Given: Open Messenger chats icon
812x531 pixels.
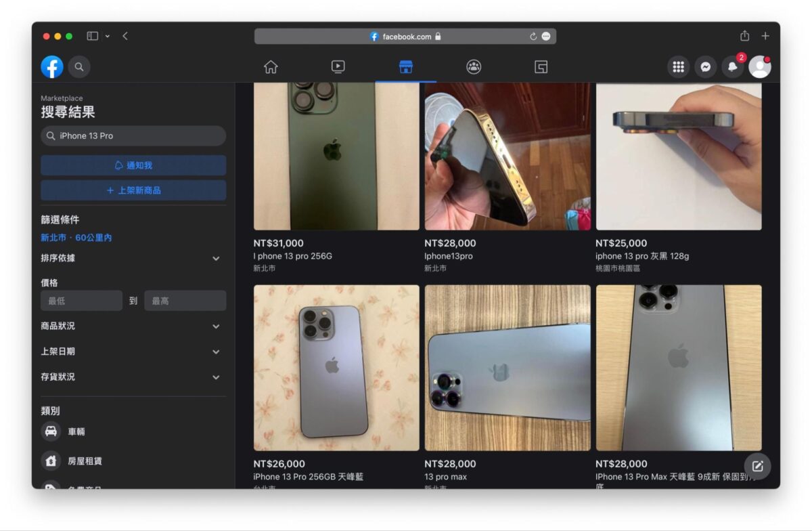Looking at the screenshot, I should (x=706, y=66).
